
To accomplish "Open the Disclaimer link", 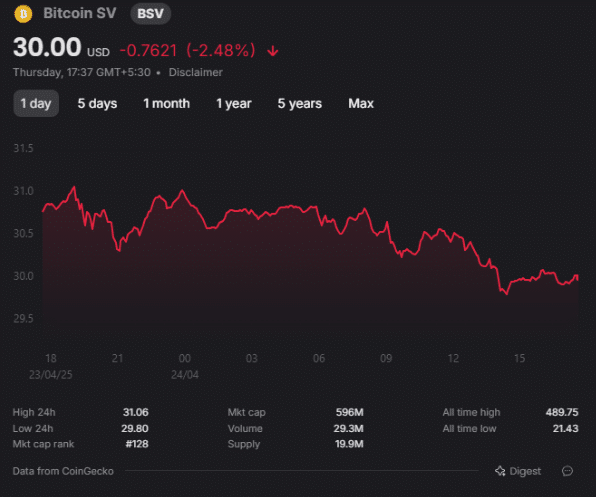I will [195, 72].
